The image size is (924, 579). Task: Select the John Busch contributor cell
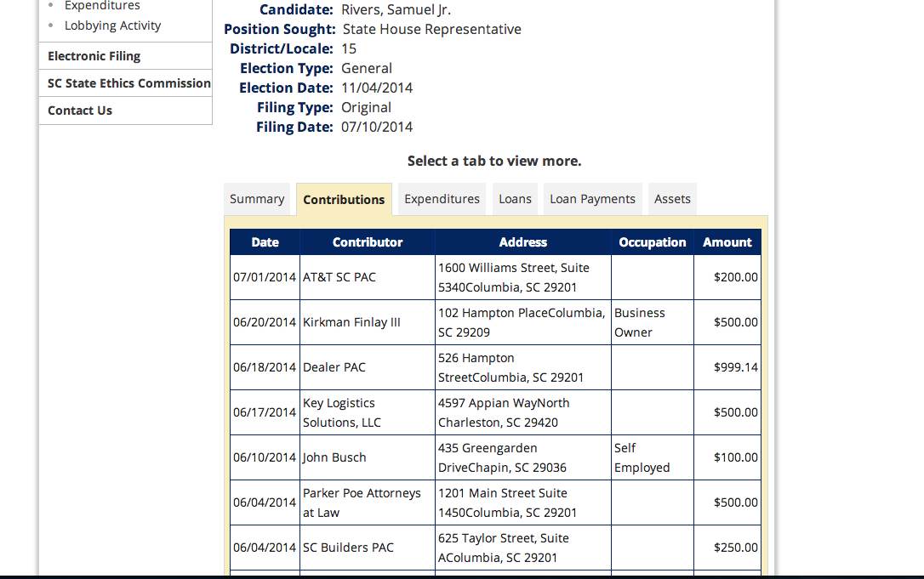click(x=334, y=457)
